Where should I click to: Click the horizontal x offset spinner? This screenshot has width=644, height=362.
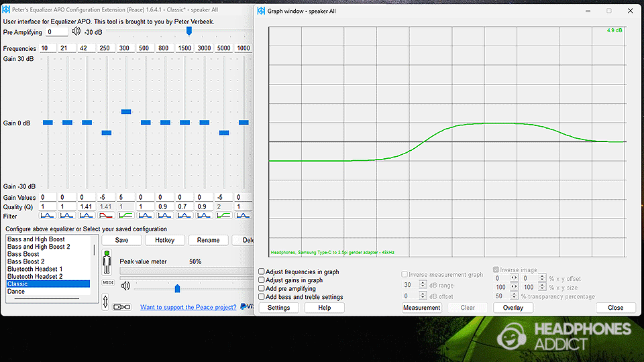pos(514,278)
